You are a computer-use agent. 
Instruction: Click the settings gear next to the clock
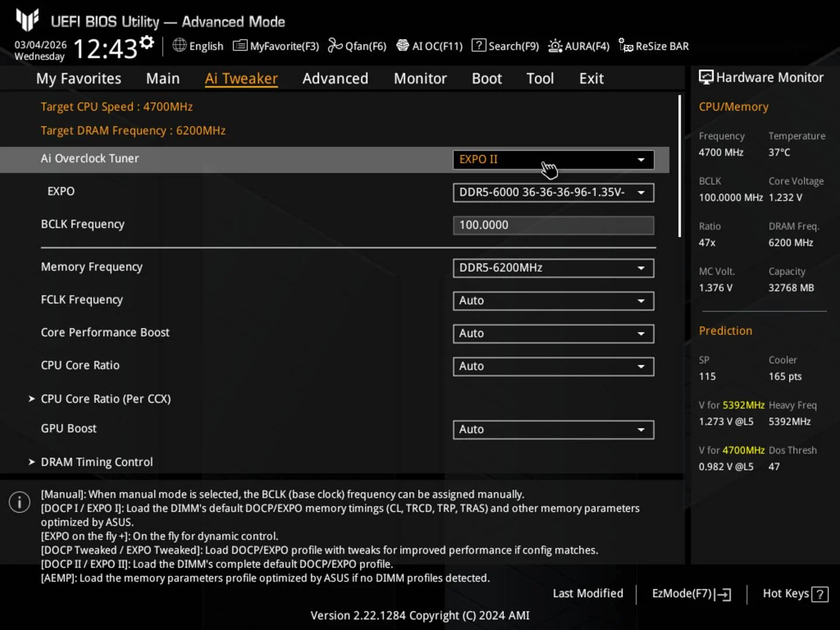pyautogui.click(x=147, y=43)
